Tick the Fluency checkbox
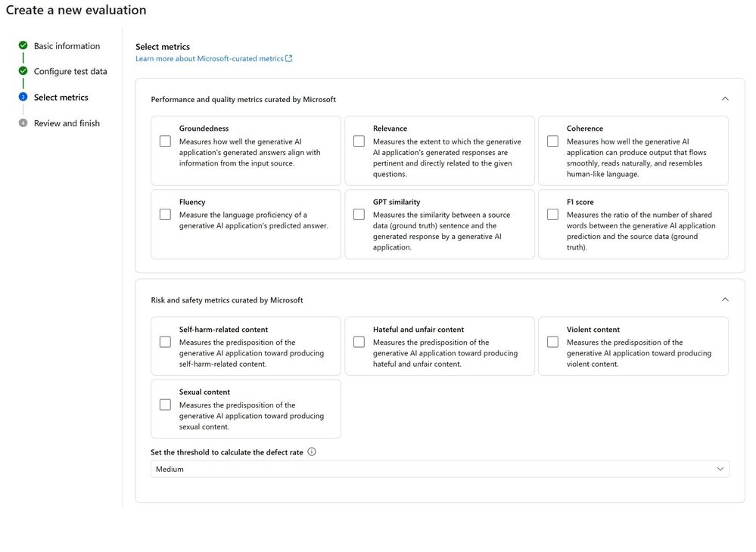This screenshot has height=552, width=756. [x=165, y=215]
